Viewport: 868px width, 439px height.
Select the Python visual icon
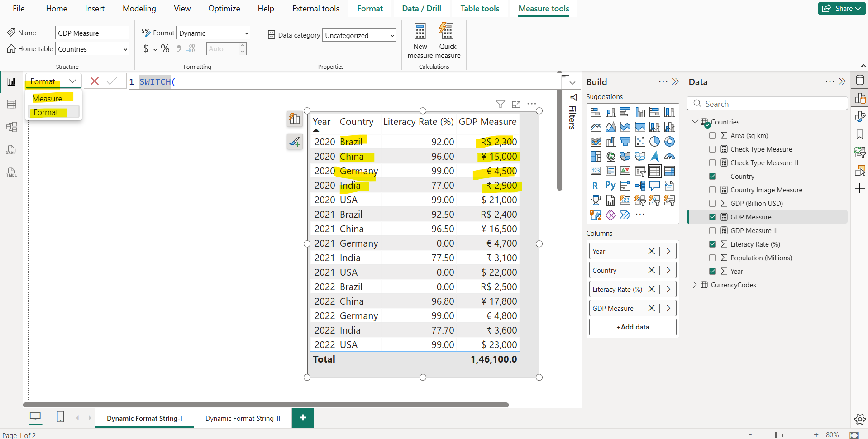tap(610, 186)
